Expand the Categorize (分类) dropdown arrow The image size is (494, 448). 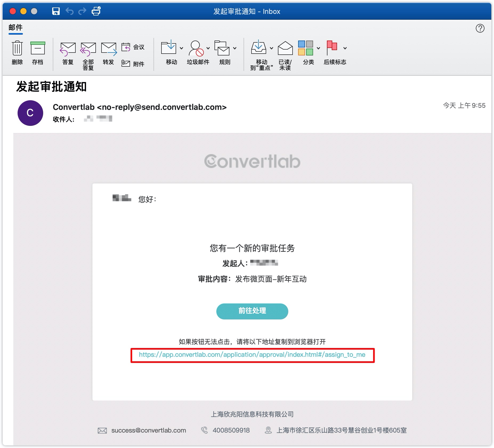click(318, 48)
